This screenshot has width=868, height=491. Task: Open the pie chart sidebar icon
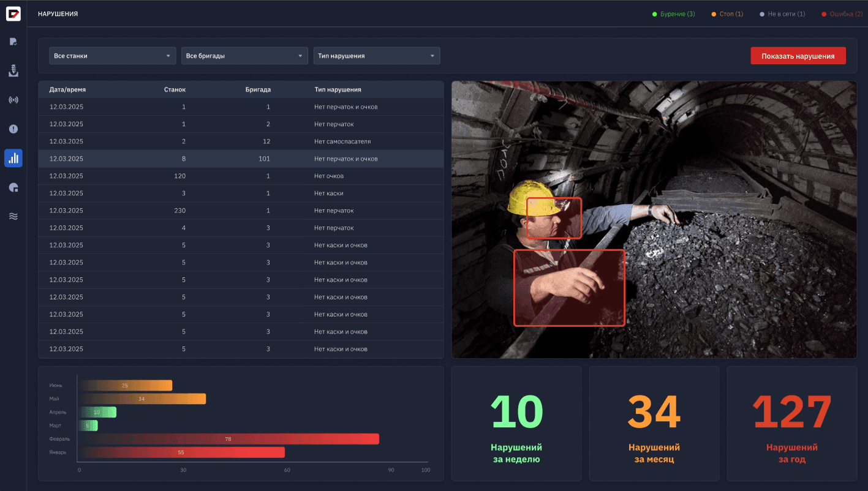point(13,187)
